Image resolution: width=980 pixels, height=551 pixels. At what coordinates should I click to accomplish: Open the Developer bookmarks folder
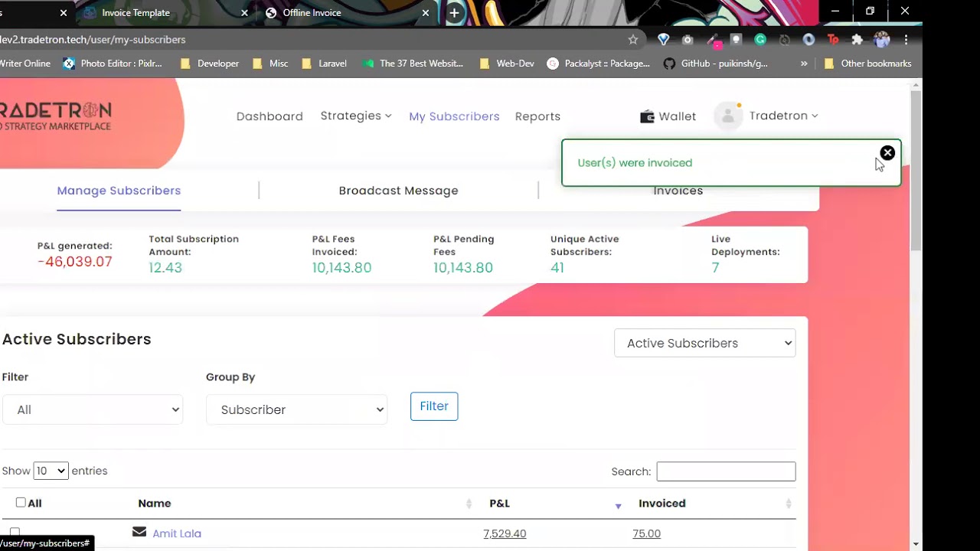(209, 64)
